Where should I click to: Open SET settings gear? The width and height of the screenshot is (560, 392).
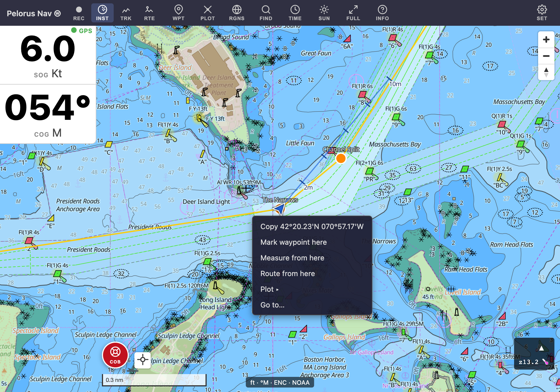[x=542, y=13]
